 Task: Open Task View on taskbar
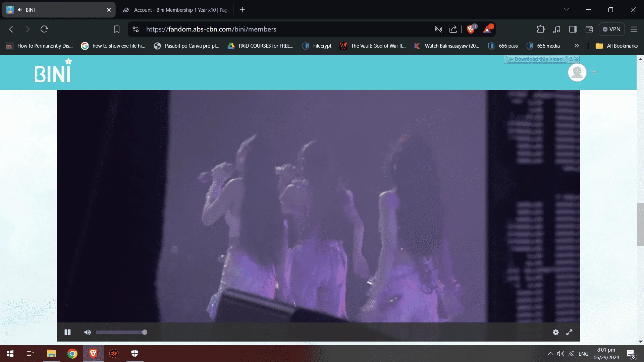point(30,354)
